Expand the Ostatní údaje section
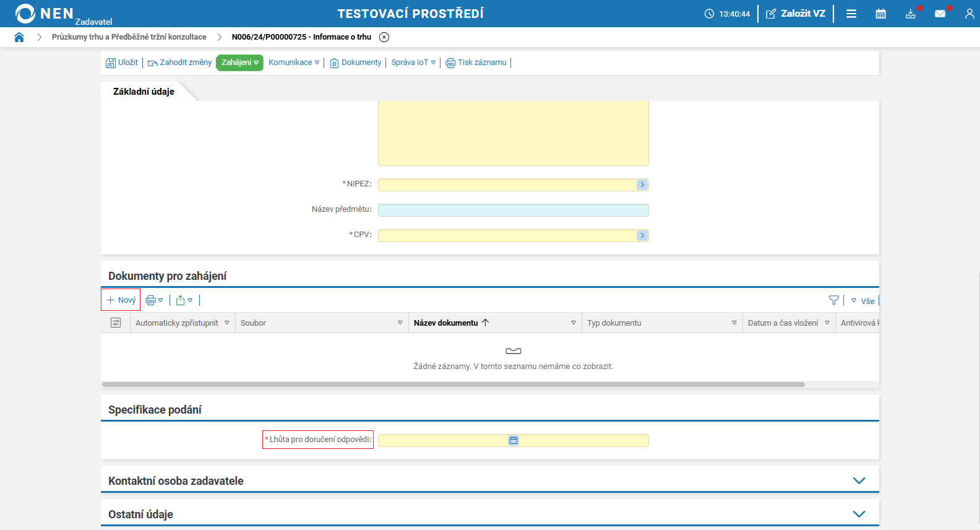This screenshot has height=530, width=980. 859,514
